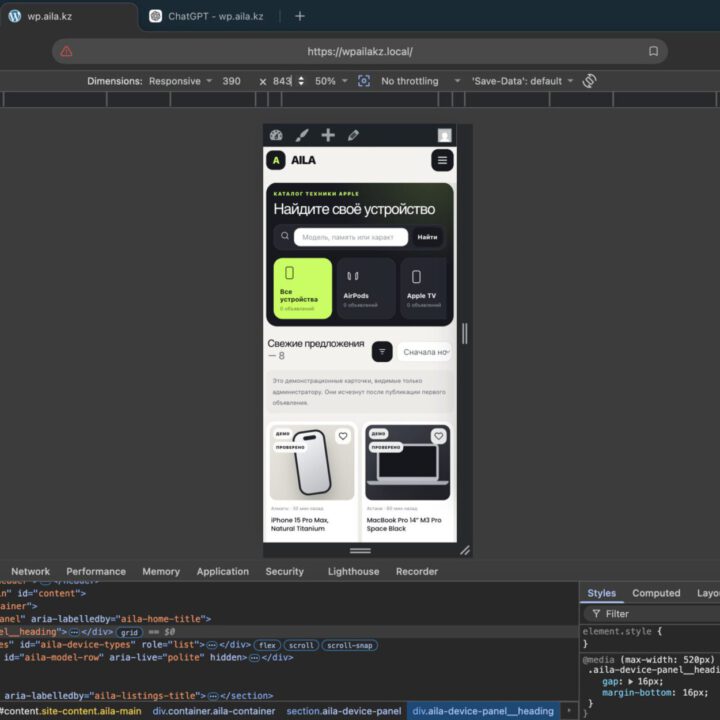Click the Filter field in Styles pane

pyautogui.click(x=652, y=614)
